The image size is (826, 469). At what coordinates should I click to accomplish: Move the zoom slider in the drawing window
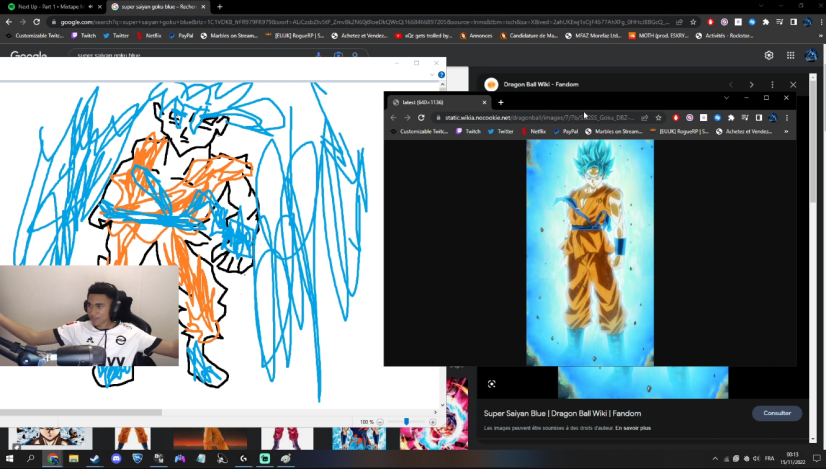click(x=406, y=422)
